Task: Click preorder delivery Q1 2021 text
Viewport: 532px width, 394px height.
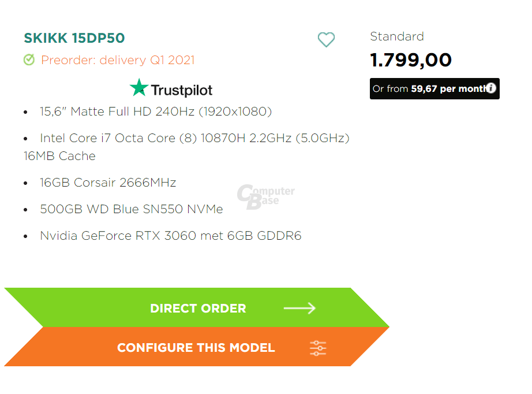Action: (x=118, y=60)
